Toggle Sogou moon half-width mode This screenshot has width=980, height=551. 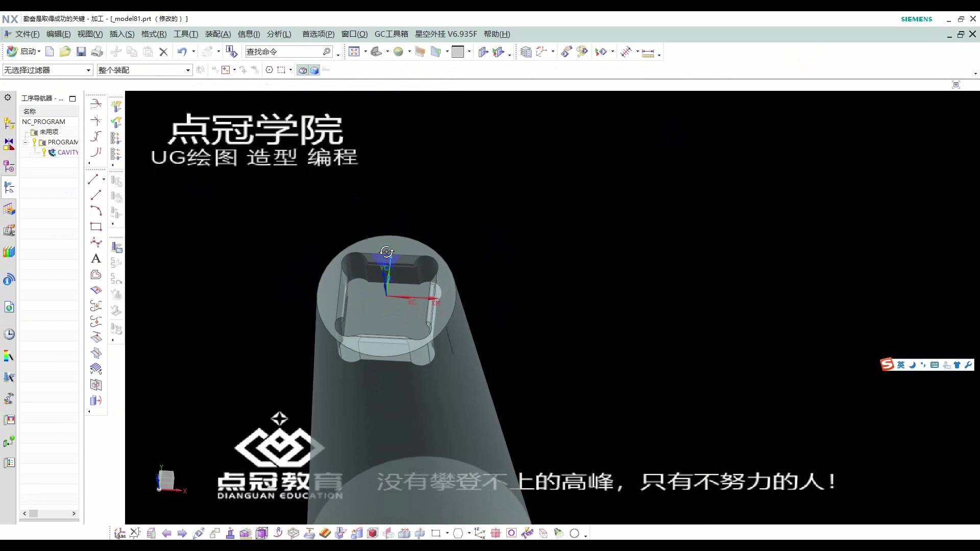click(x=913, y=365)
